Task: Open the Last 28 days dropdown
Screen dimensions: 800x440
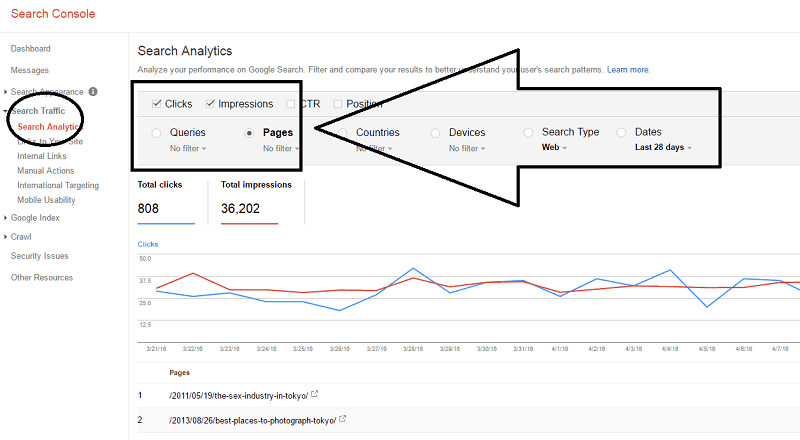Action: tap(664, 148)
